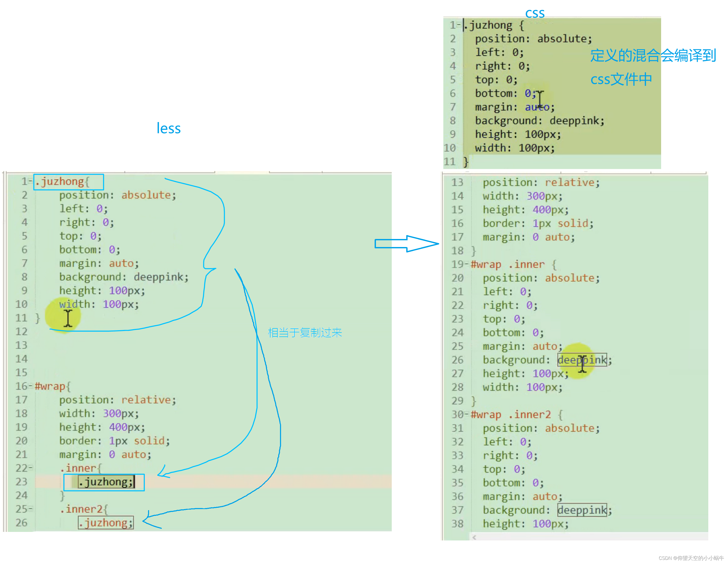This screenshot has width=728, height=563.
Task: Click 'left: 0;' on less line 3
Action: coord(83,208)
